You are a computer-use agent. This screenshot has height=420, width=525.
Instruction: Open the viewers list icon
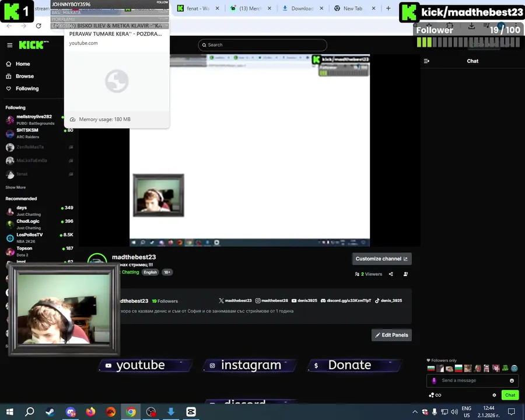tap(405, 274)
